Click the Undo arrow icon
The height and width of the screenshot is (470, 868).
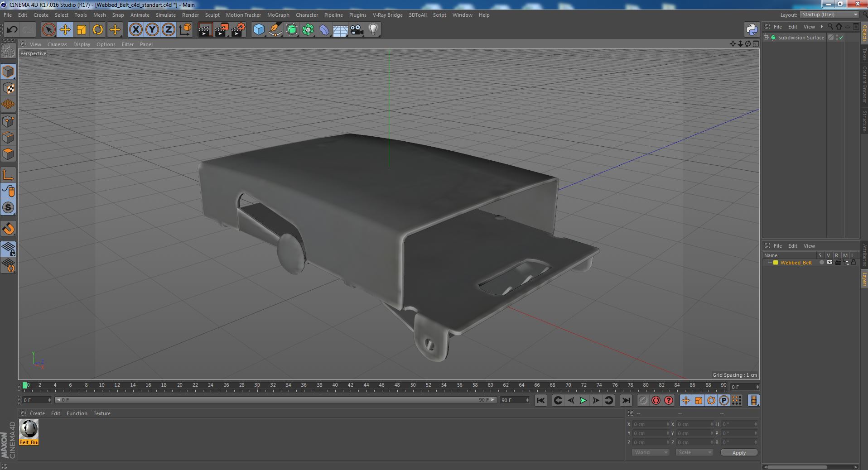coord(12,30)
